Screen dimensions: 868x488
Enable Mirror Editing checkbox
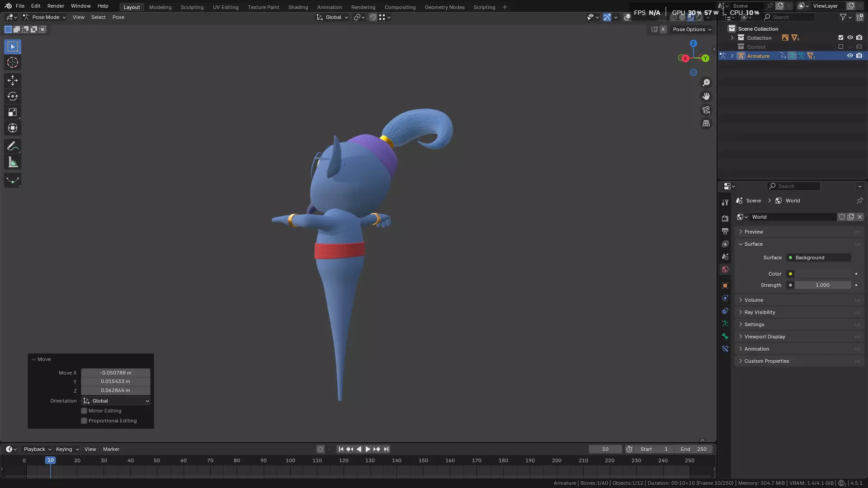(x=84, y=411)
